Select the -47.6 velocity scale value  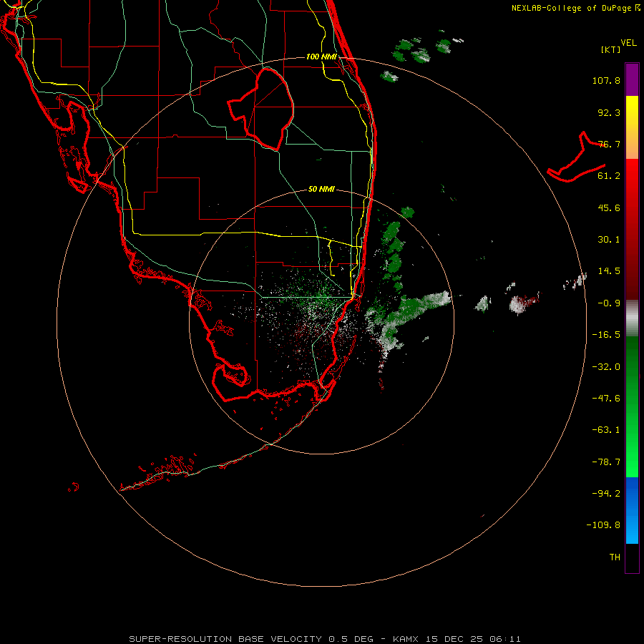[x=606, y=399]
